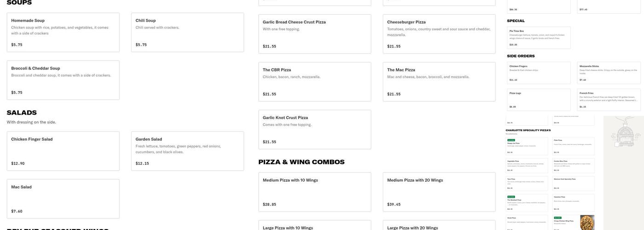Choose The CBR Pizza item
The width and height of the screenshot is (644, 230).
click(x=315, y=81)
